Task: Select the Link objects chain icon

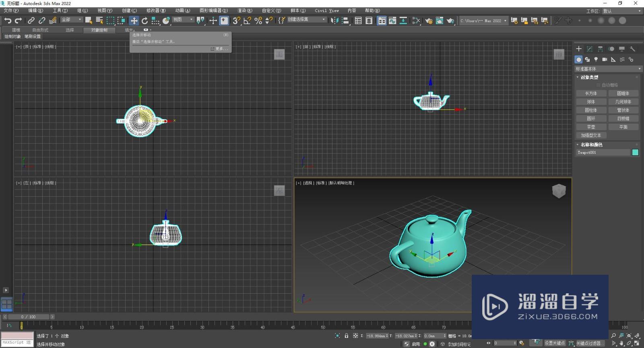Action: click(31, 21)
